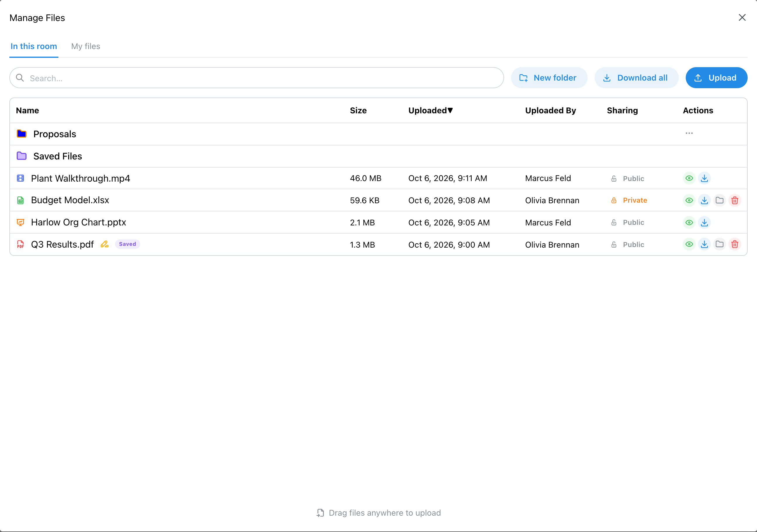757x532 pixels.
Task: Preview Budget Model.xlsx with the eye icon
Action: (689, 200)
